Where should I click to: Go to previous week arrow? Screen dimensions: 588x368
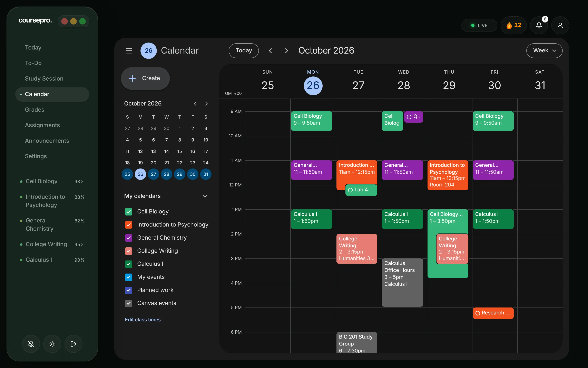pyautogui.click(x=271, y=51)
